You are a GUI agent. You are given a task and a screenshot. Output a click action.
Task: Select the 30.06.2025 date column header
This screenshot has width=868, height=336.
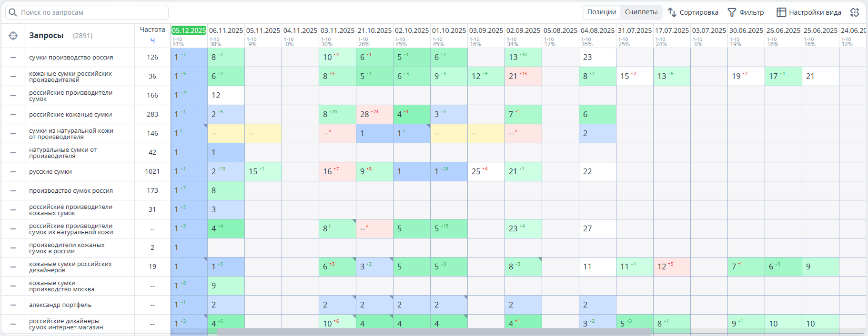pos(746,30)
